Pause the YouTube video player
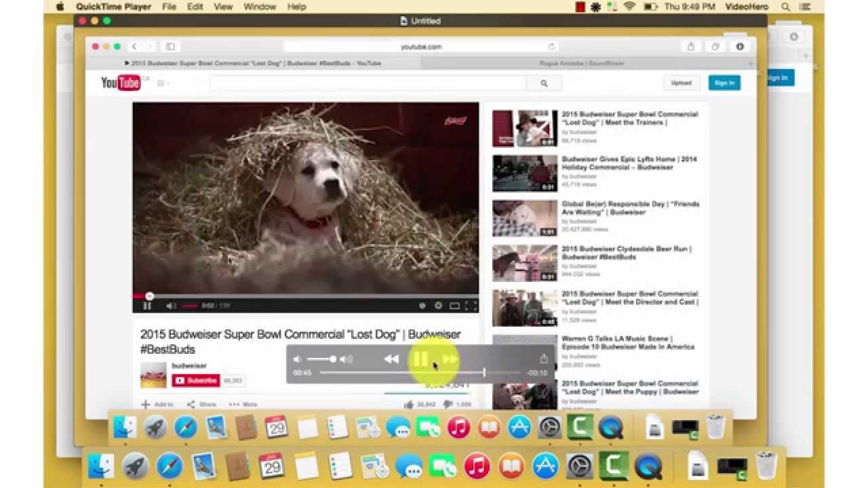This screenshot has height=488, width=868. (x=147, y=306)
